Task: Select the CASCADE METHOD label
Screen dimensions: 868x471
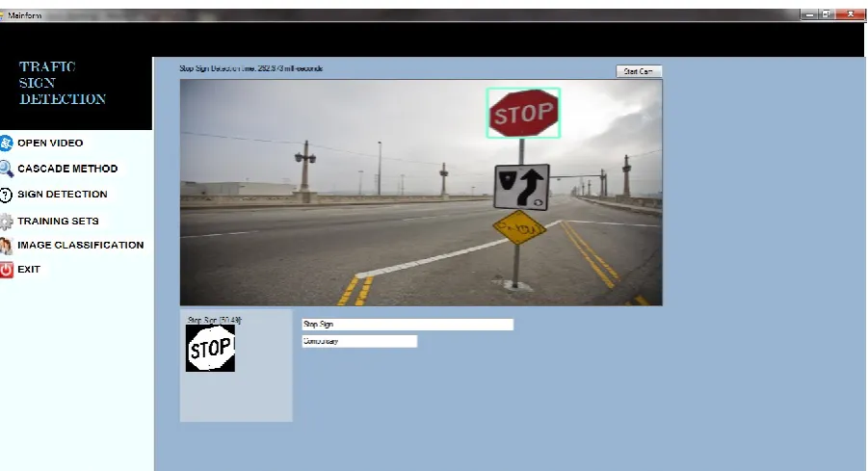Action: (x=67, y=169)
